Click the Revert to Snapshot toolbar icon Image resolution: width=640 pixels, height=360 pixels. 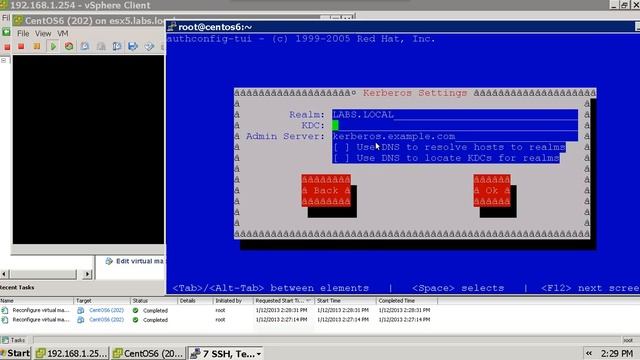[101, 46]
